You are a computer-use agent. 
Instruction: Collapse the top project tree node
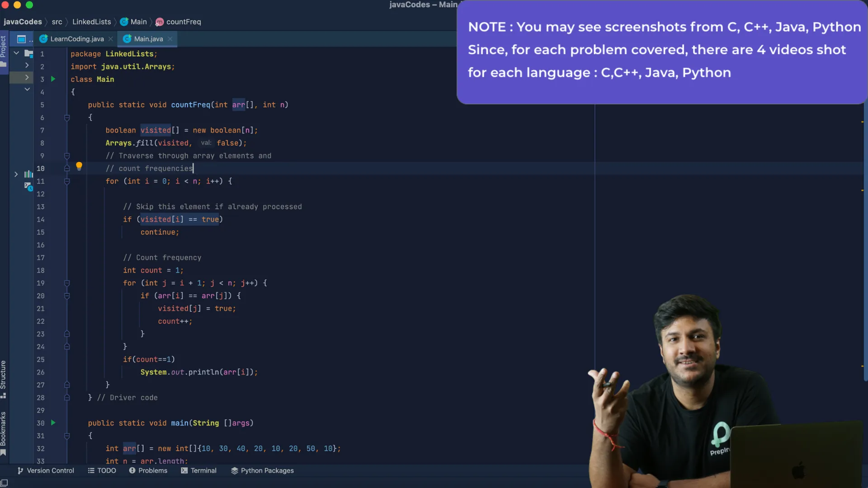pos(16,53)
